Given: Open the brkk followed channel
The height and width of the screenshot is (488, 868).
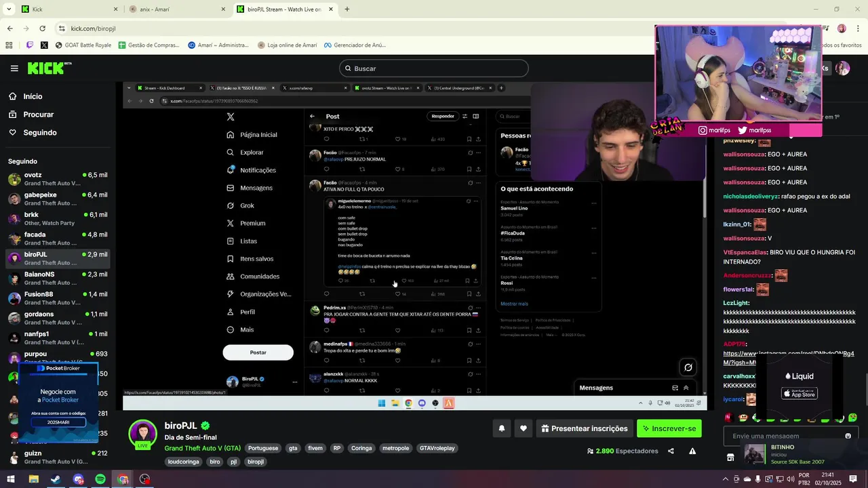Looking at the screenshot, I should [x=58, y=219].
